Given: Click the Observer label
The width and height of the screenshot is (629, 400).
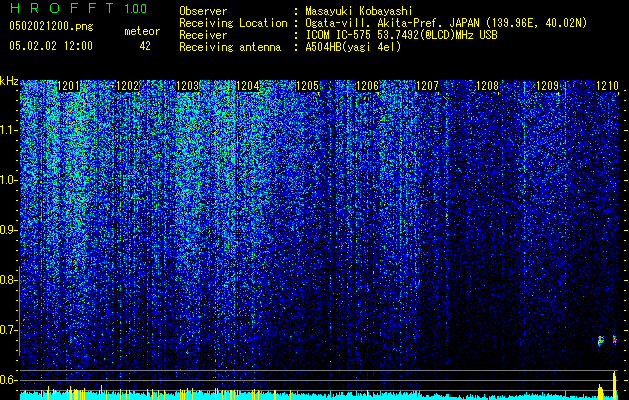Looking at the screenshot, I should coord(203,11).
